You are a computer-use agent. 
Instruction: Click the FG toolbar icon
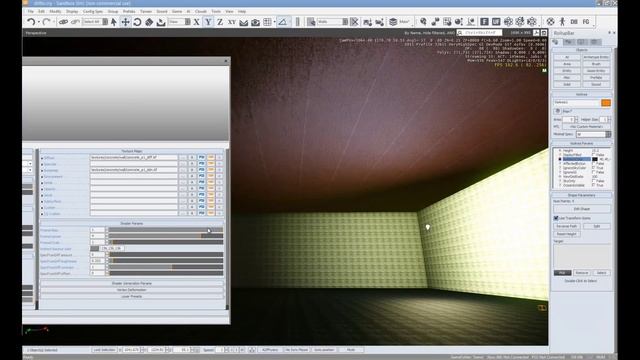pos(586,22)
